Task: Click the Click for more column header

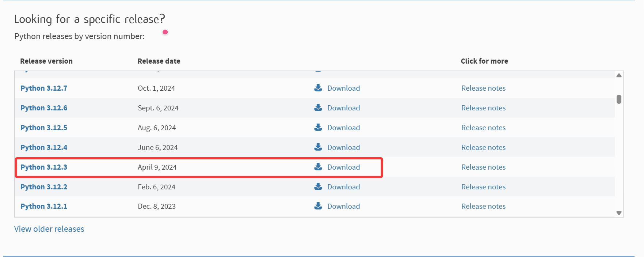Action: tap(484, 61)
